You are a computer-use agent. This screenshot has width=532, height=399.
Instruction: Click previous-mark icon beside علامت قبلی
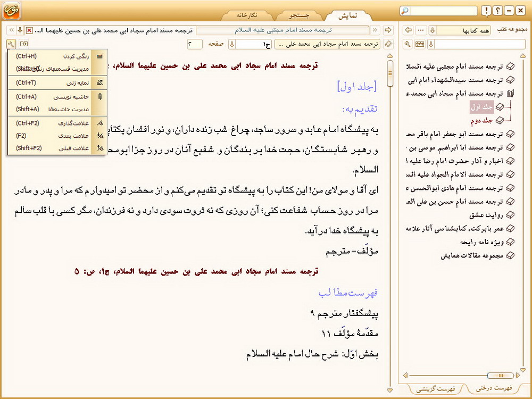click(99, 148)
